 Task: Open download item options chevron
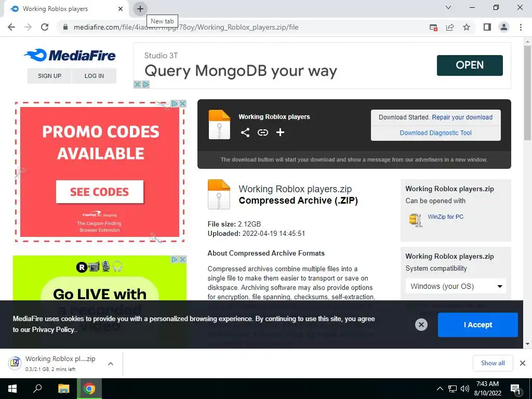(x=111, y=363)
